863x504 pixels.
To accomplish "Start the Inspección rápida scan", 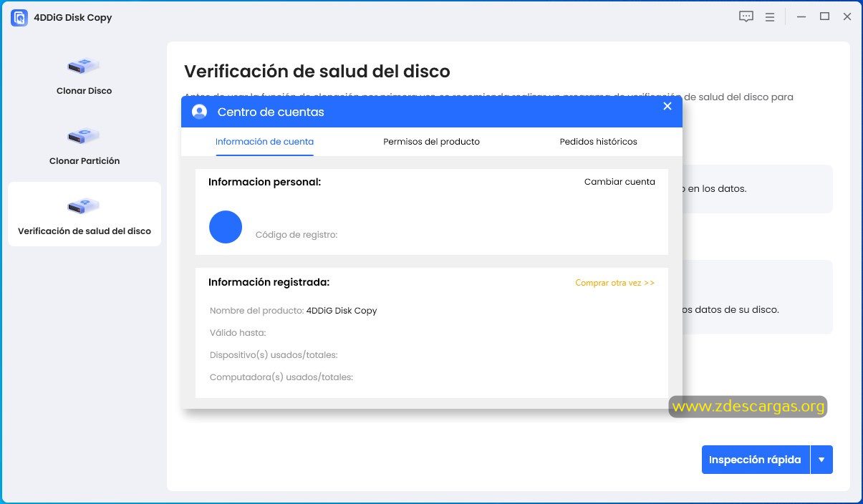I will tap(756, 460).
